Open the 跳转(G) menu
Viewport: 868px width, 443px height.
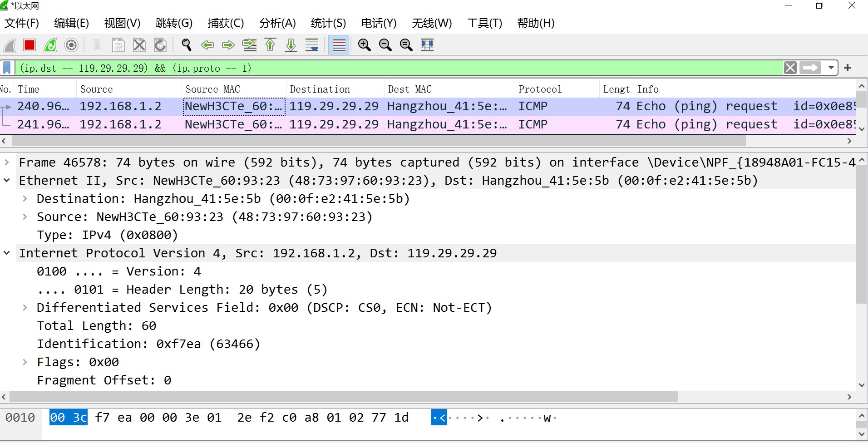click(x=174, y=23)
